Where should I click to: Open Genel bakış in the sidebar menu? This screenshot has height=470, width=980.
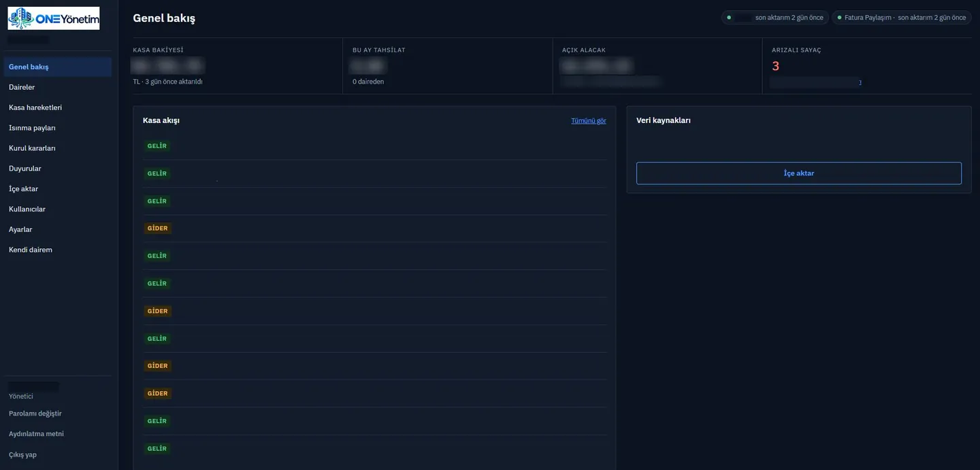58,67
